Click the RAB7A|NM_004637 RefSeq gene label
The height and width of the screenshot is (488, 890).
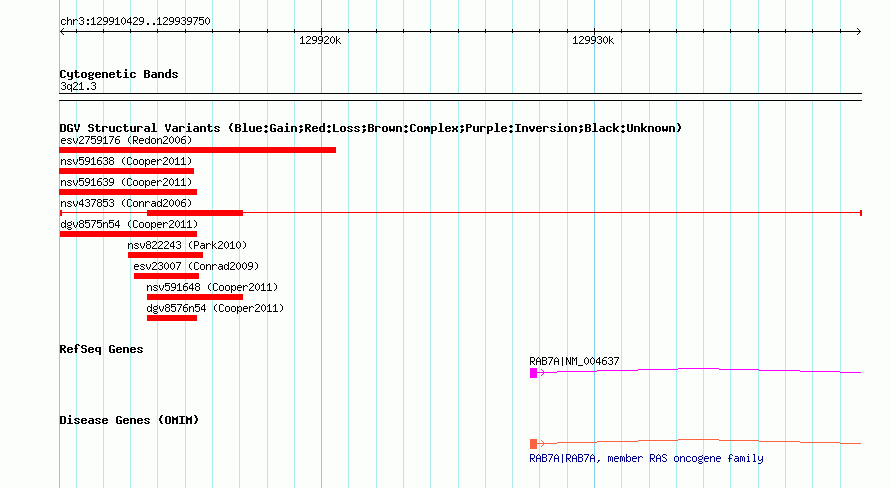574,361
